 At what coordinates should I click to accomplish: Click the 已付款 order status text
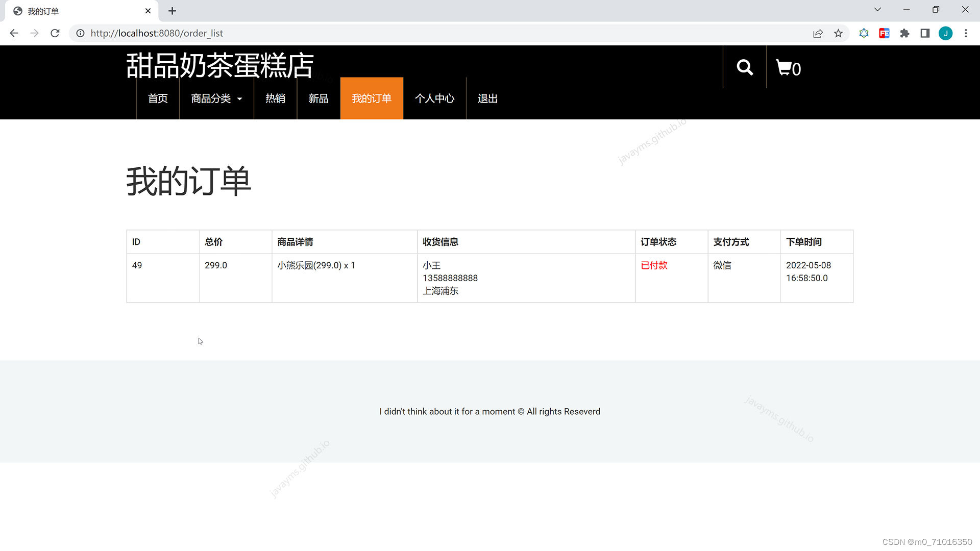tap(654, 265)
